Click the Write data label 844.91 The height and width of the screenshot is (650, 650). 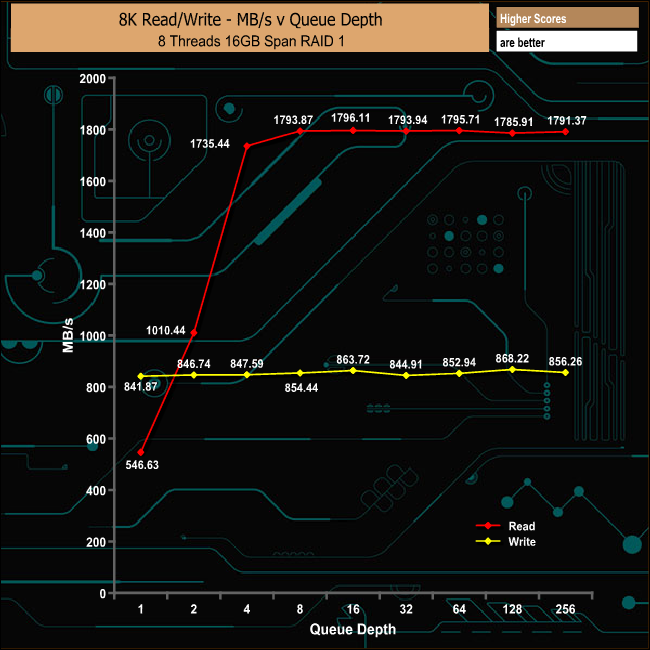(x=406, y=364)
